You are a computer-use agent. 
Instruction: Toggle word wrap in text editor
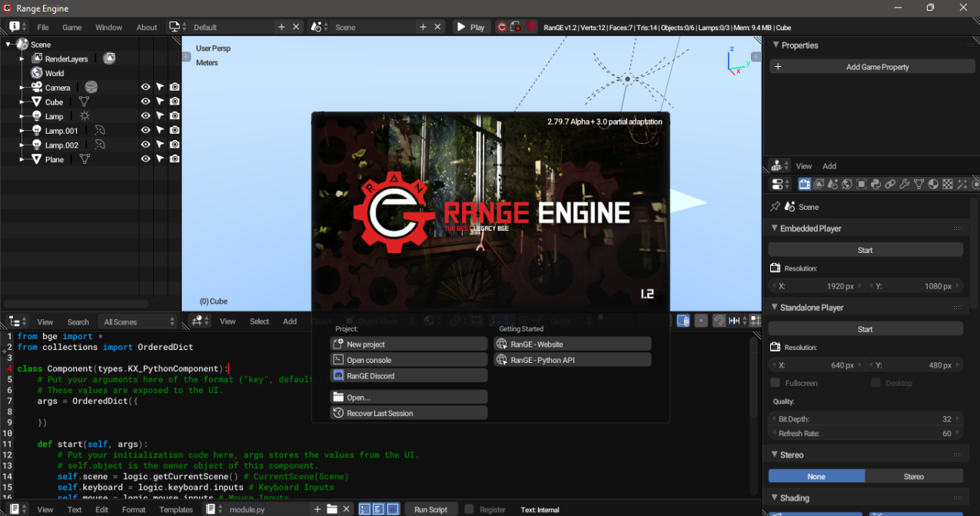[379, 509]
